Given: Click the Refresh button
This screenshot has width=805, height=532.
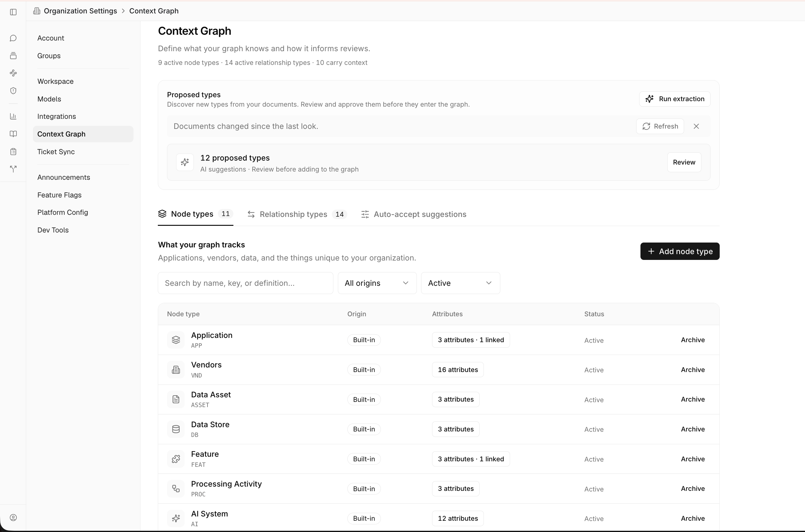Looking at the screenshot, I should tap(660, 126).
